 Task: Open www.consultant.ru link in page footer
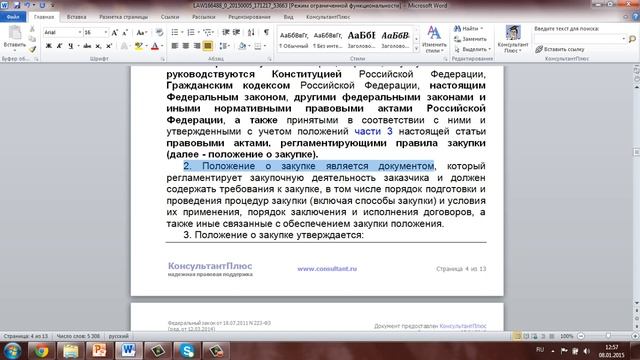click(x=327, y=269)
